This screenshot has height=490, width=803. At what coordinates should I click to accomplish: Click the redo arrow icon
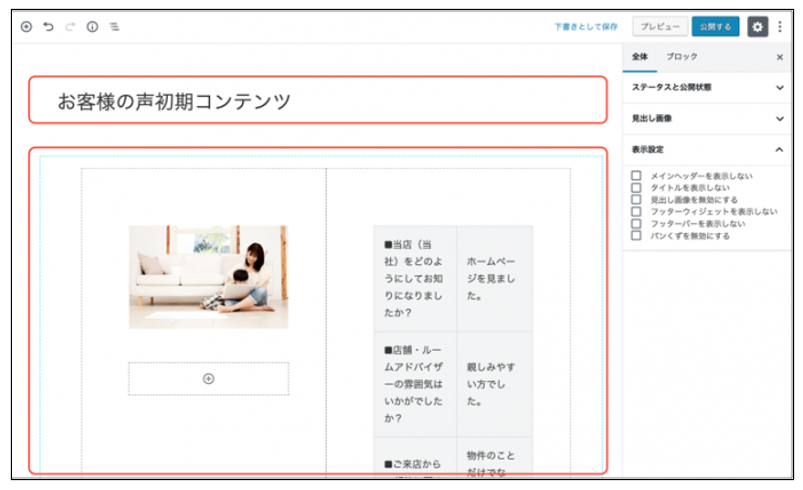pos(70,27)
